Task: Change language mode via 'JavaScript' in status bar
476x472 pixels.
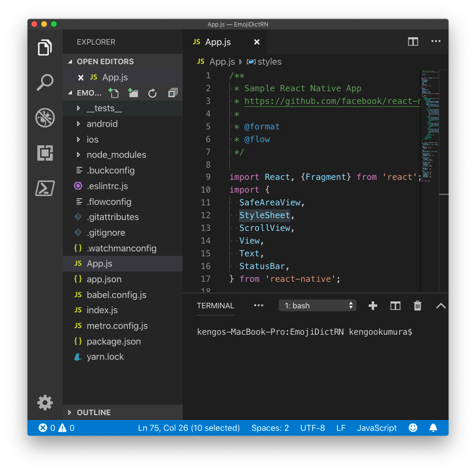Action: click(x=377, y=427)
